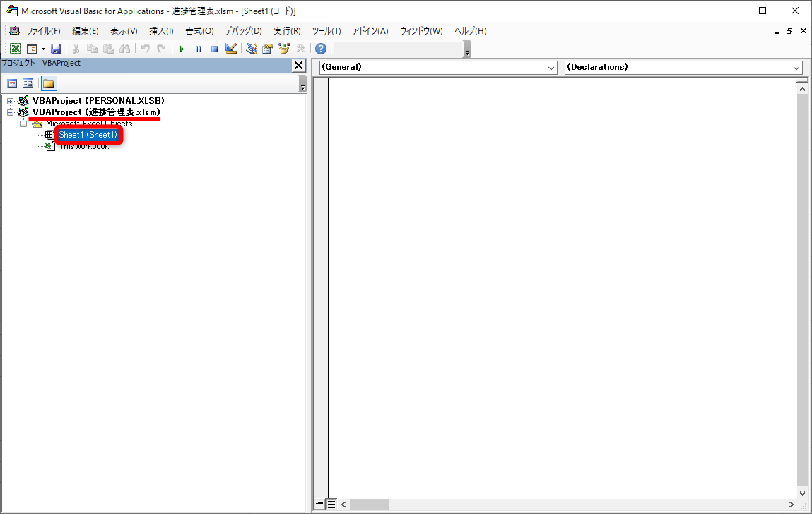This screenshot has height=514, width=812.
Task: Select VBAProject (進捗管理表.xlsm) in tree
Action: (x=96, y=112)
